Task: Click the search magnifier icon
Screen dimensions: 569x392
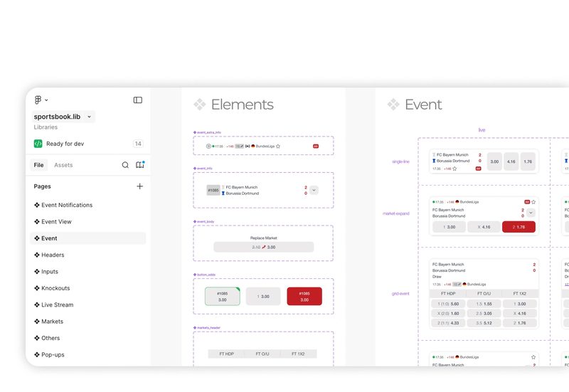Action: click(x=125, y=165)
